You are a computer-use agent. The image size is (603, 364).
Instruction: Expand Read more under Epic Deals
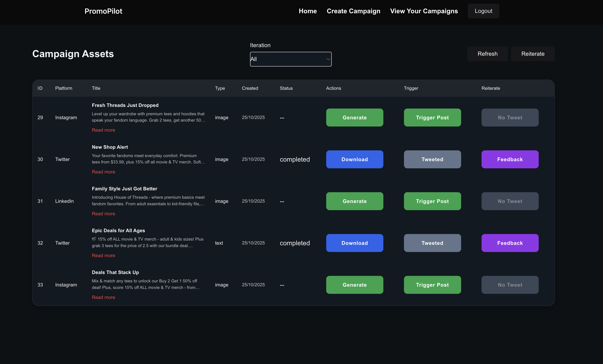click(x=103, y=255)
